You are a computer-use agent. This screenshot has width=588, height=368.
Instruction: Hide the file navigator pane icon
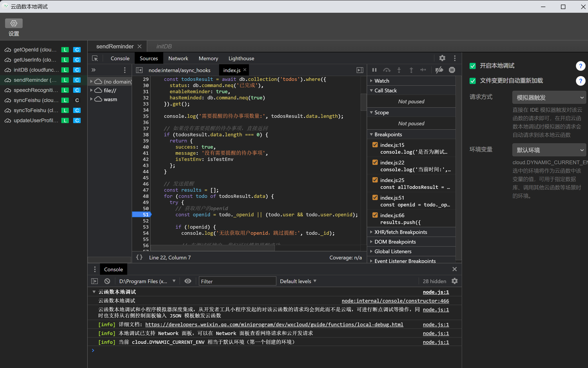[x=139, y=70]
